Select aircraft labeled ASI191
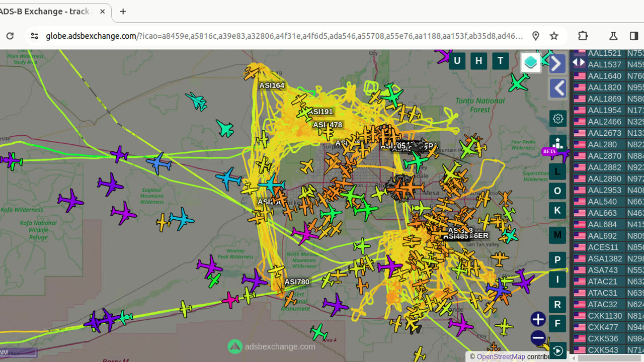The width and height of the screenshot is (644, 362). pos(320,112)
